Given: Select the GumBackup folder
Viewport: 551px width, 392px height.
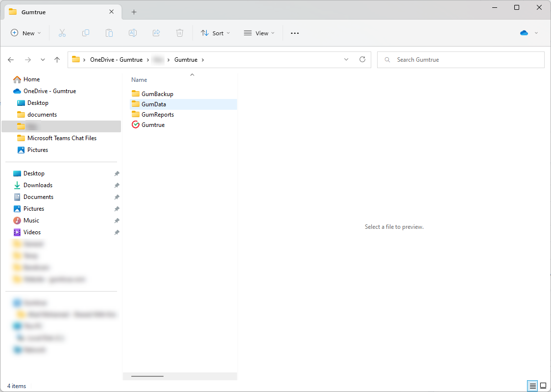Looking at the screenshot, I should [x=152, y=94].
